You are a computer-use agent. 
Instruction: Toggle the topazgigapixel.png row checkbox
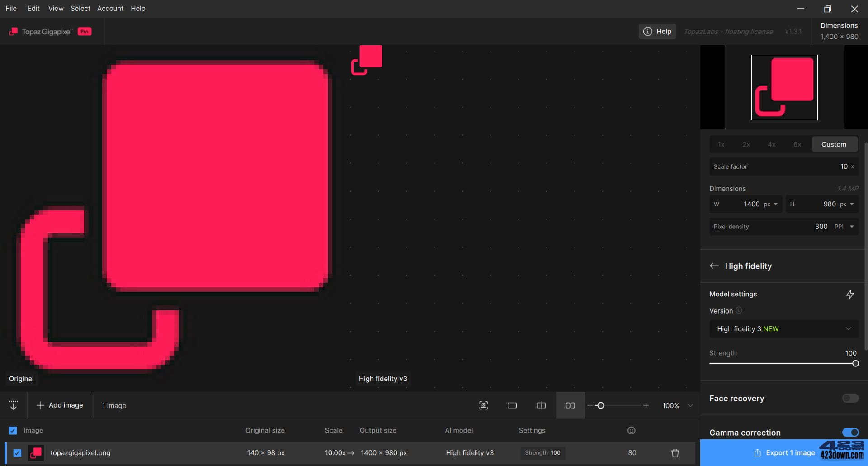[17, 452]
